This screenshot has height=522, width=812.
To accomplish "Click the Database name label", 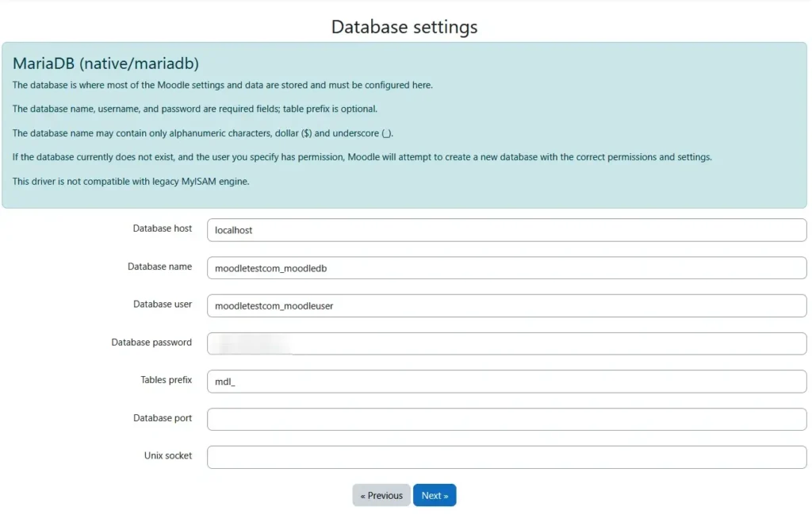I will pyautogui.click(x=160, y=267).
